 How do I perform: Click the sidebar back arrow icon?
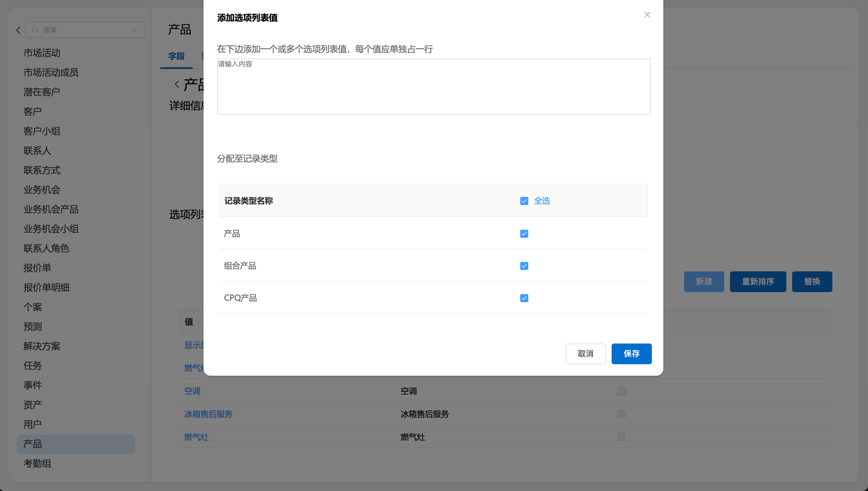point(18,30)
